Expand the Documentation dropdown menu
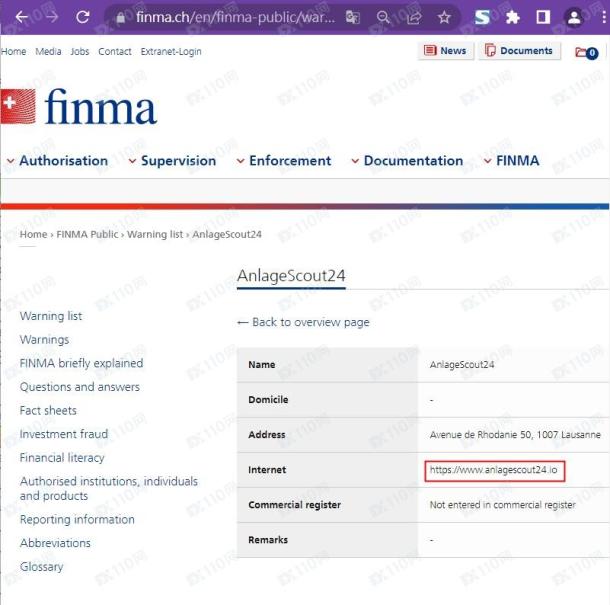Image resolution: width=610 pixels, height=605 pixels. [407, 161]
